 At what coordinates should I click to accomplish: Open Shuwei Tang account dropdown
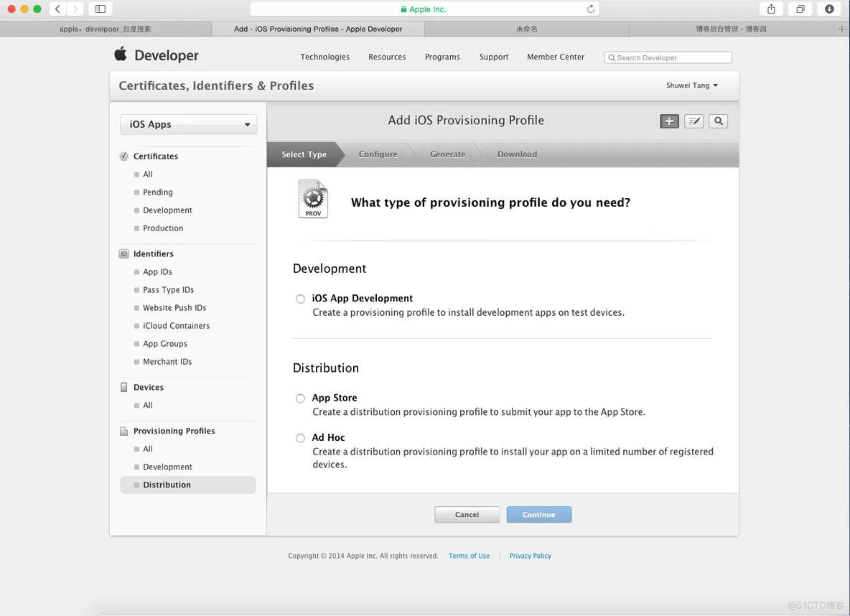pyautogui.click(x=692, y=85)
